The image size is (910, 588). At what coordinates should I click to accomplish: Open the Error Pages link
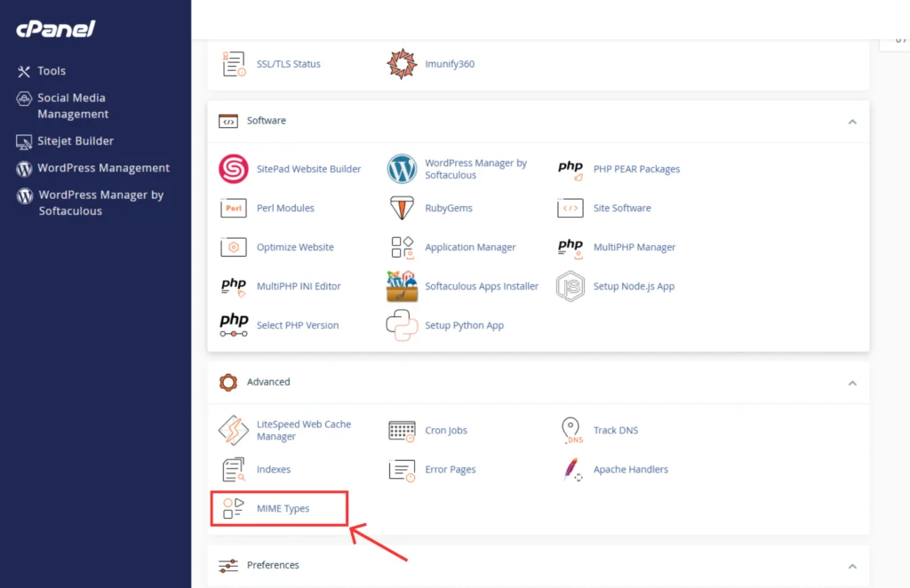point(451,469)
